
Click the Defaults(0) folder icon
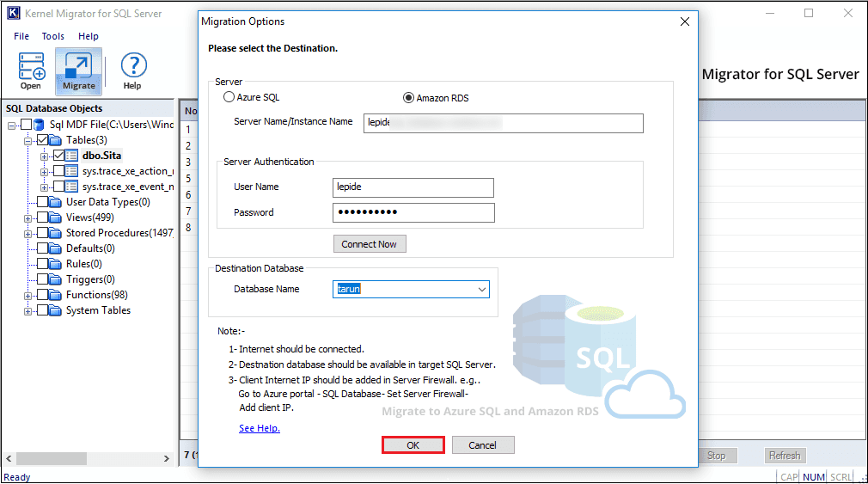click(55, 248)
